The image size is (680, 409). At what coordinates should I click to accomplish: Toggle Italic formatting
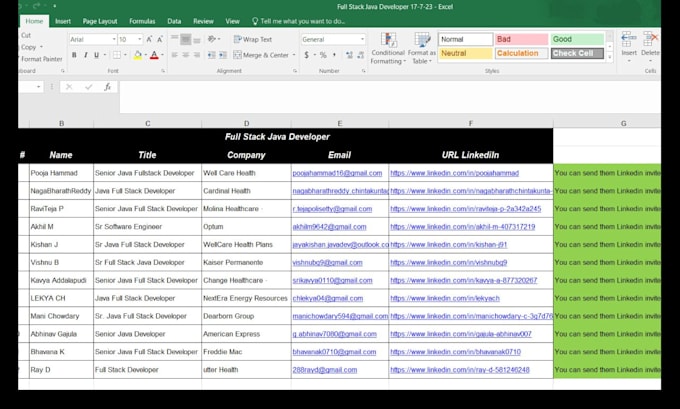point(86,55)
